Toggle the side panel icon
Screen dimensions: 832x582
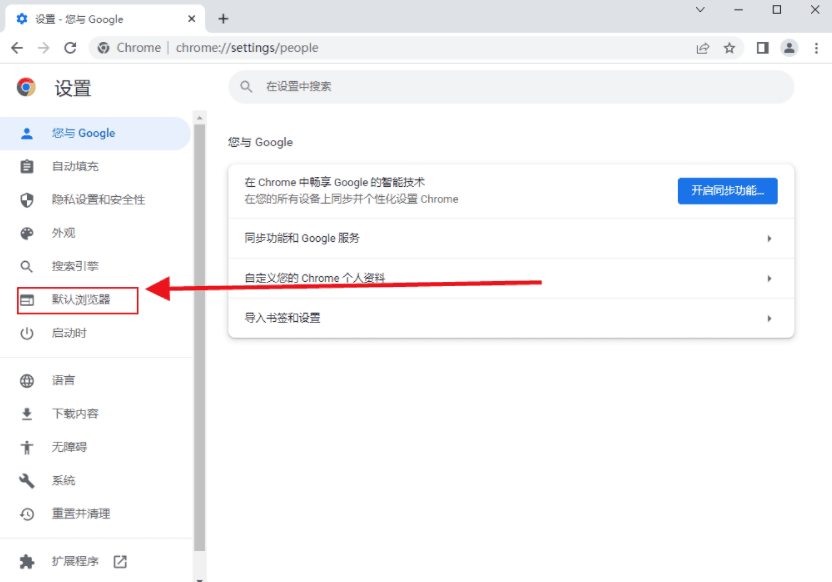click(762, 48)
